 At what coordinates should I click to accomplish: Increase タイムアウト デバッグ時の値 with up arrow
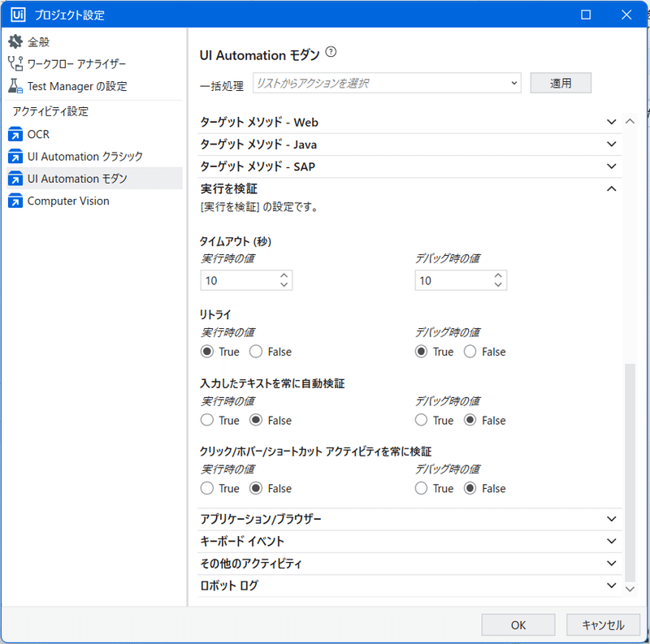(498, 275)
